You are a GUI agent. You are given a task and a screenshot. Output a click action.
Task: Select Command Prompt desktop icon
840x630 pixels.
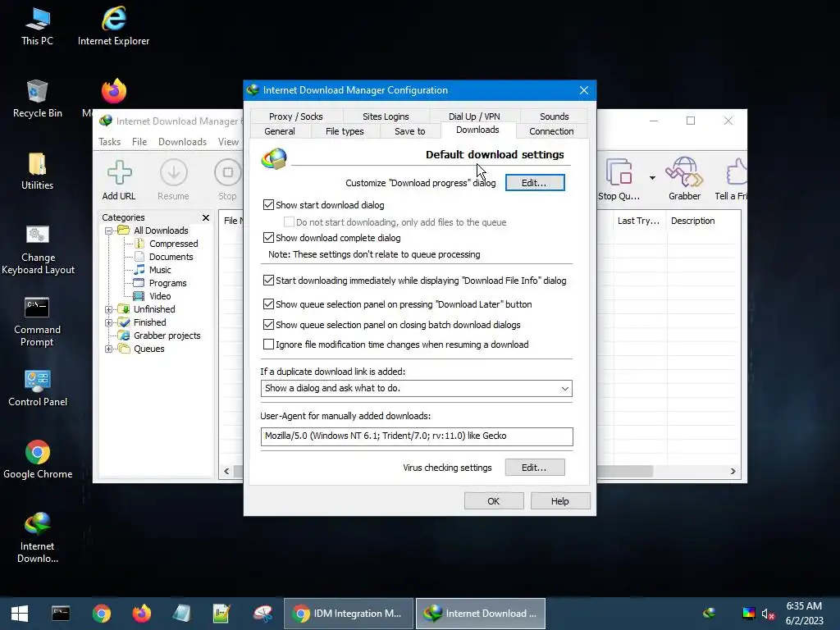(37, 322)
